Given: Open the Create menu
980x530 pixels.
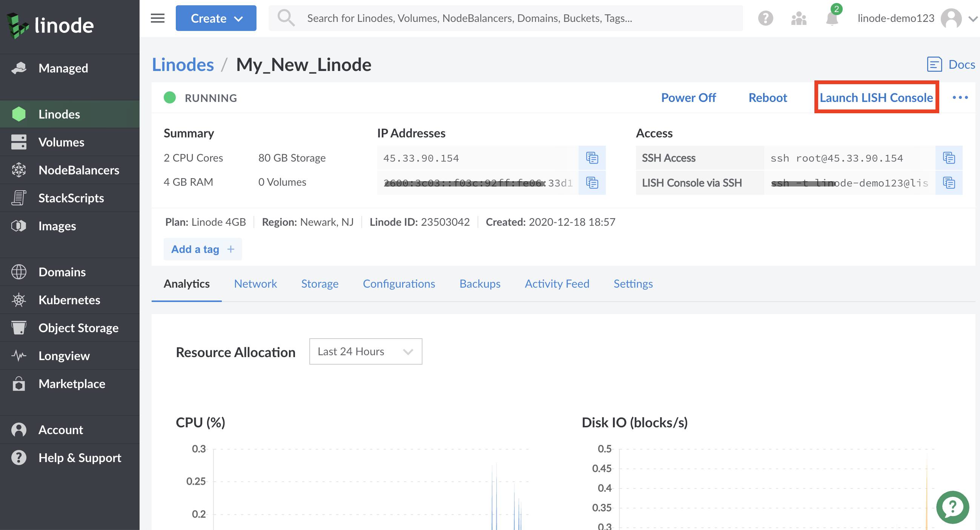Looking at the screenshot, I should click(x=216, y=18).
